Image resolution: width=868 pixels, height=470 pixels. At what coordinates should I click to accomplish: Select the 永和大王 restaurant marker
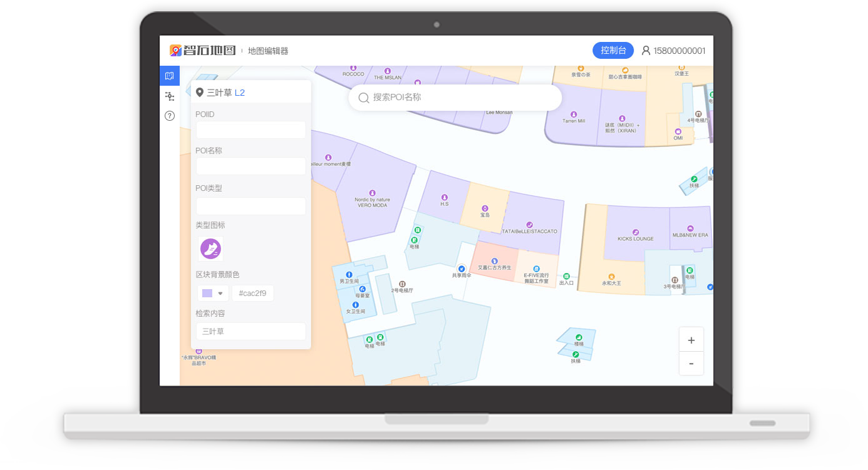611,277
